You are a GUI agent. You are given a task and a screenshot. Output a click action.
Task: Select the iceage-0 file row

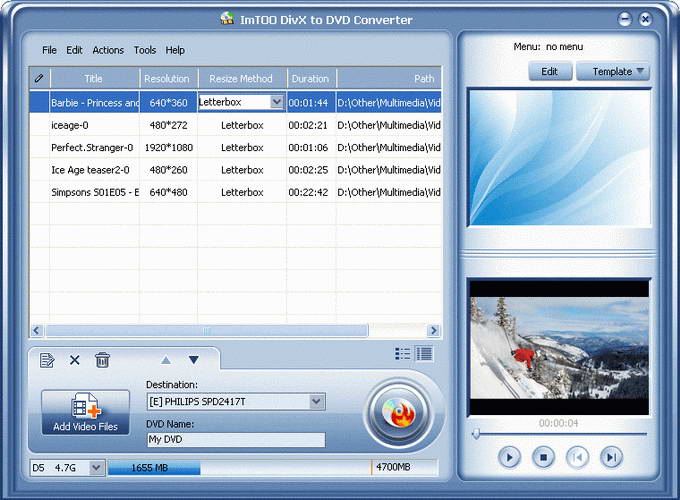[x=236, y=125]
